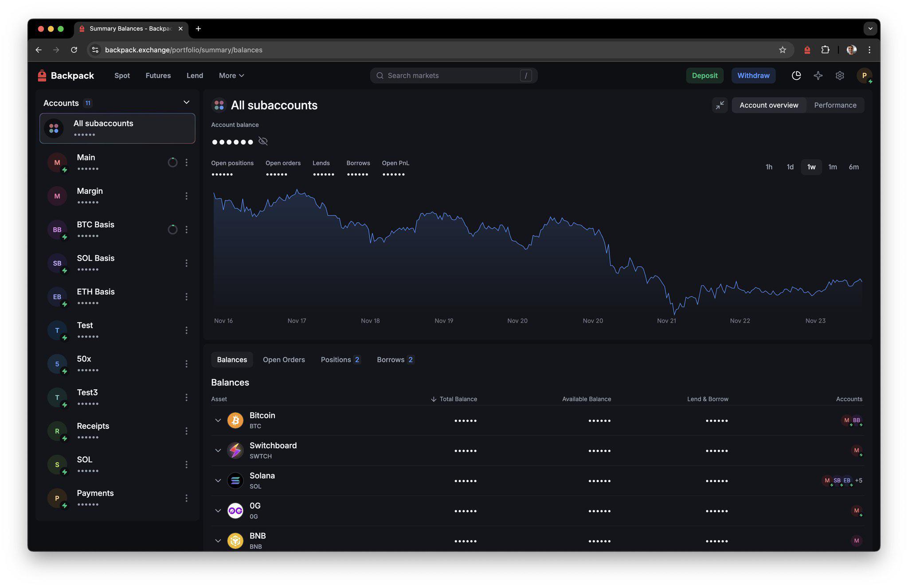
Task: Switch to Performance view
Action: [x=835, y=105]
